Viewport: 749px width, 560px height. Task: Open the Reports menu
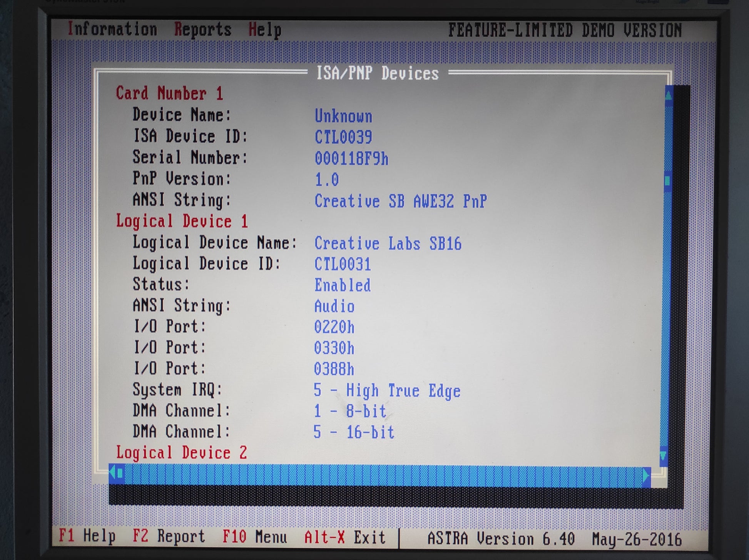(x=203, y=30)
